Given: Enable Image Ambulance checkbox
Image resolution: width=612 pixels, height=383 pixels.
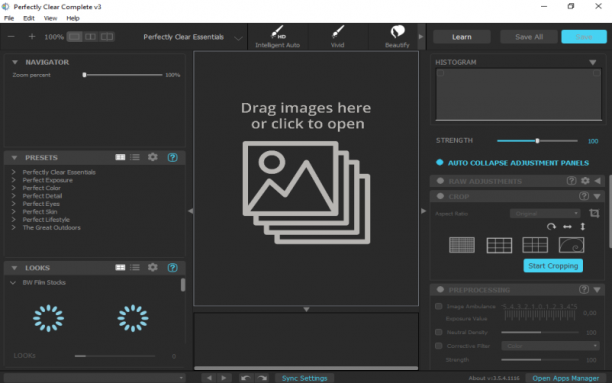Looking at the screenshot, I should click(439, 306).
